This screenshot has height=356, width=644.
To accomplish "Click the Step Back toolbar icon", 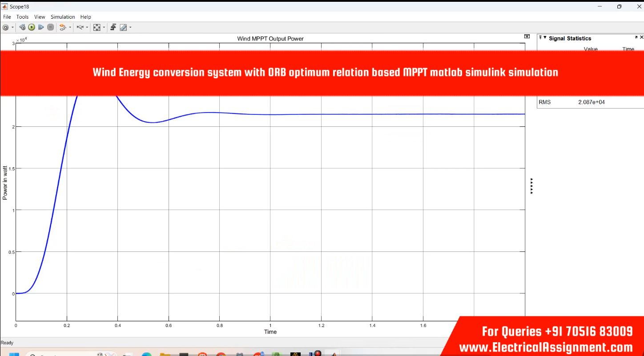I will 22,28.
